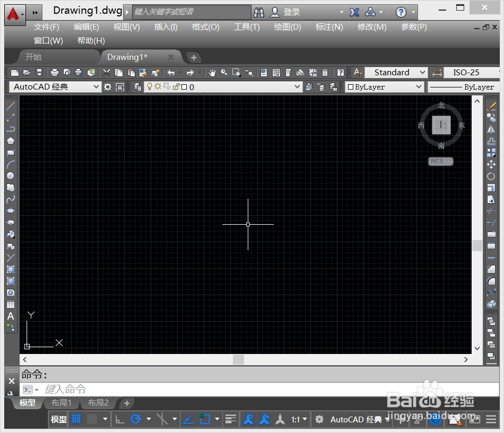
Task: Click the horizontal scrollbar thumb
Action: coord(238,359)
